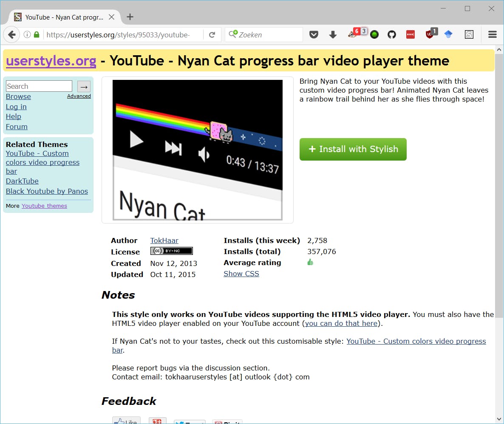Open the Pocket toolbar icon
Viewport: 504px width, 424px height.
[314, 34]
